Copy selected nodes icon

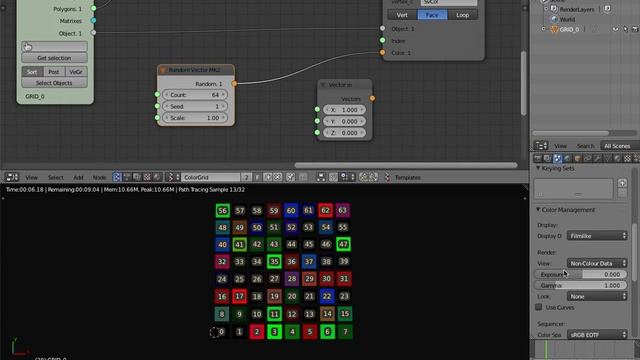pos(363,177)
